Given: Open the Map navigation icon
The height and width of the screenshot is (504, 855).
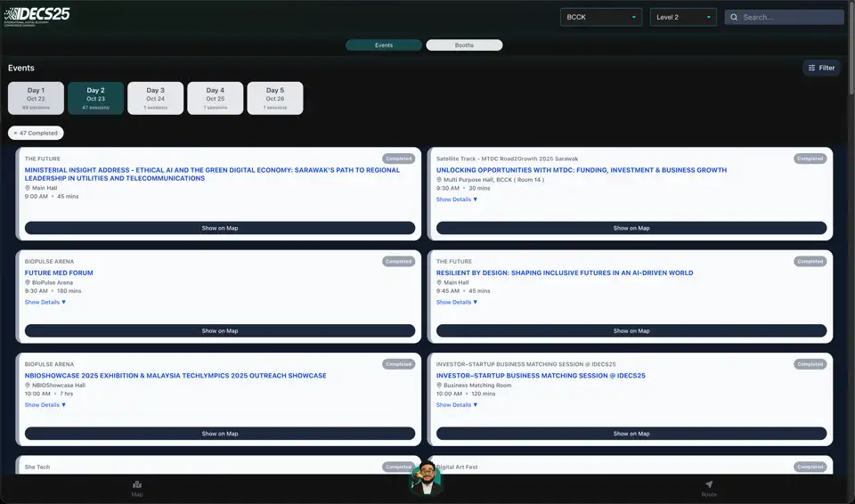Looking at the screenshot, I should click(137, 484).
